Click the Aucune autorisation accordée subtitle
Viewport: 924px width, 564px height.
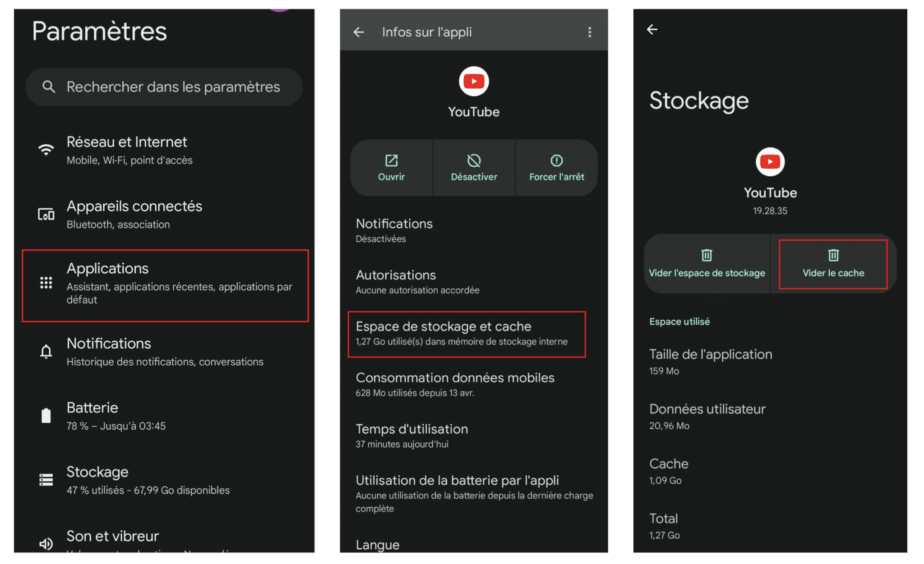point(417,290)
